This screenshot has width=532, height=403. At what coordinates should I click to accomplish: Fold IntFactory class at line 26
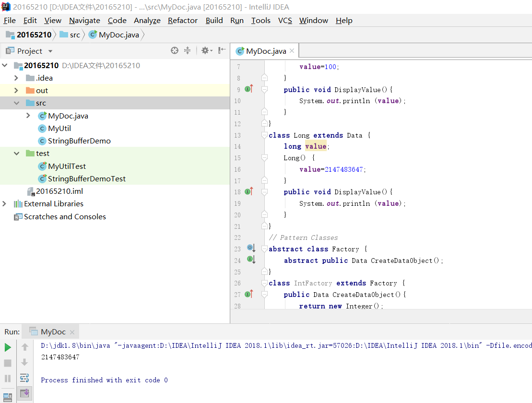(x=264, y=283)
